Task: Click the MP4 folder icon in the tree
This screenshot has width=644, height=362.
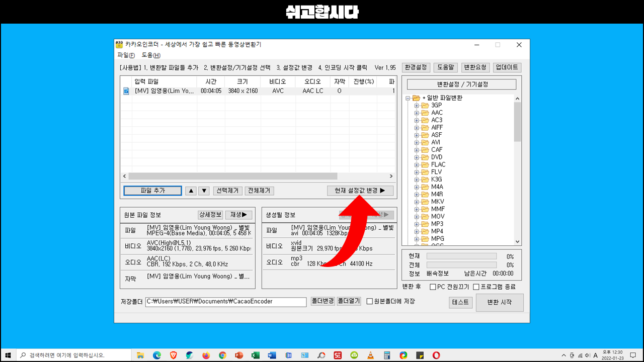Action: point(425,231)
